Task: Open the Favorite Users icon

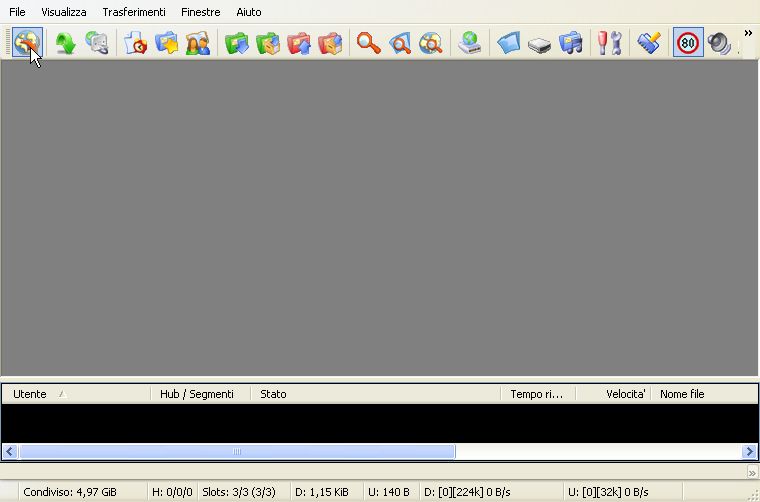Action: [198, 43]
